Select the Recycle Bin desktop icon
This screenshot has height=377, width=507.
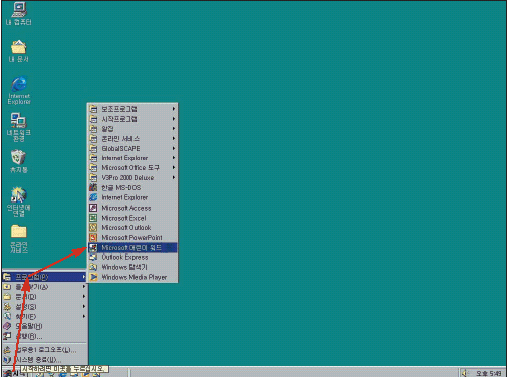19,161
